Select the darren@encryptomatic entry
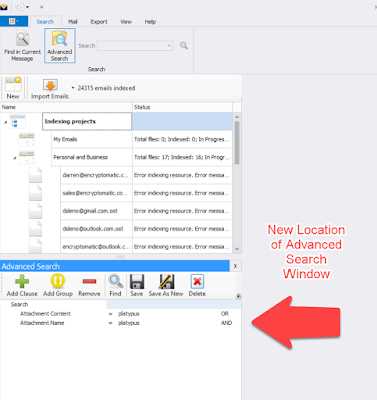Viewport: 377px width, 400px height. 96,175
